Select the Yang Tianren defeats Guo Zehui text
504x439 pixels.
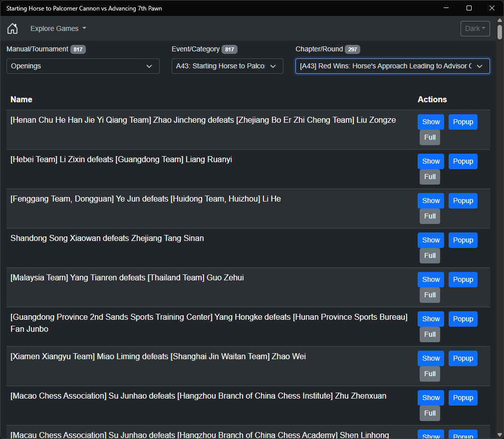[x=127, y=278]
